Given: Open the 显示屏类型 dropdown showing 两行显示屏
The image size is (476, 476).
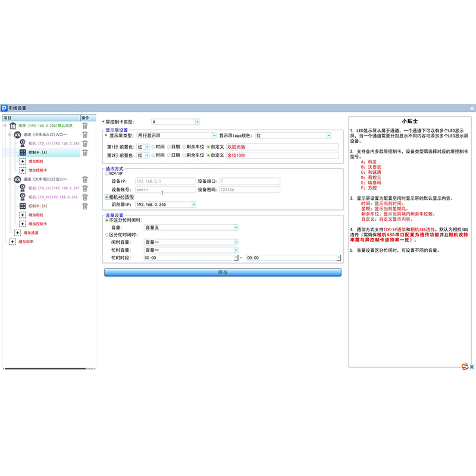Looking at the screenshot, I should [x=214, y=136].
